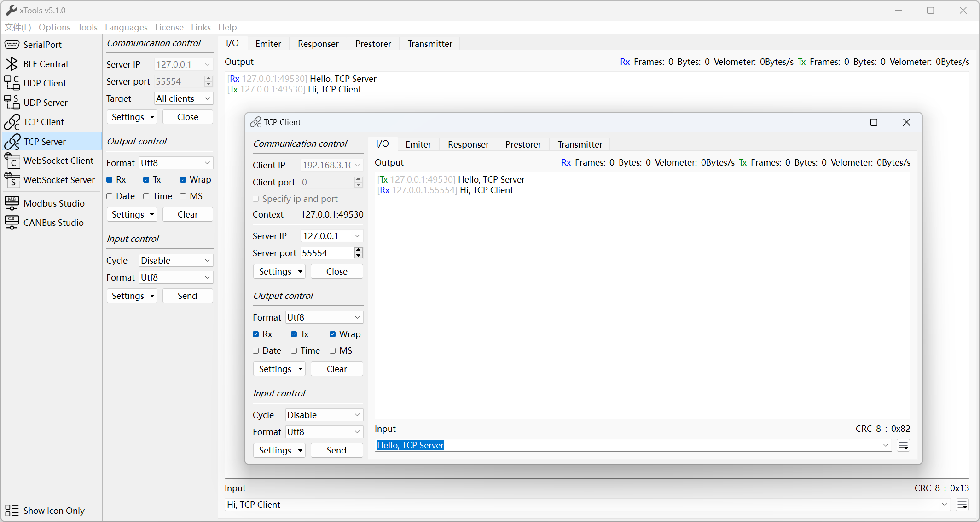Open the Languages menu

click(126, 27)
